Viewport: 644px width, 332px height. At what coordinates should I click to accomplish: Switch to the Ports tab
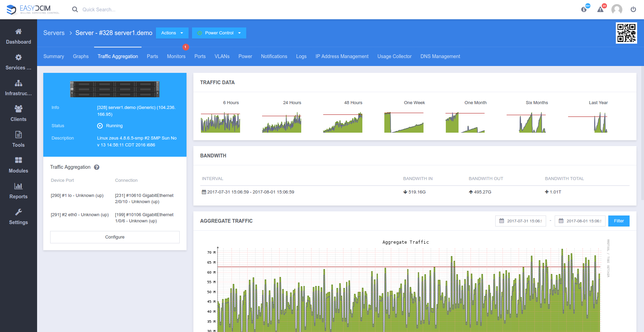[200, 56]
